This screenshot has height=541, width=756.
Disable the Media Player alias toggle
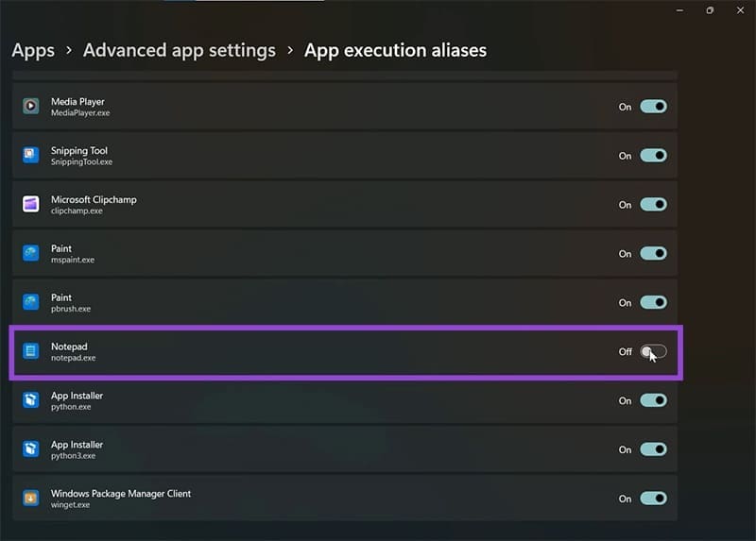click(653, 107)
